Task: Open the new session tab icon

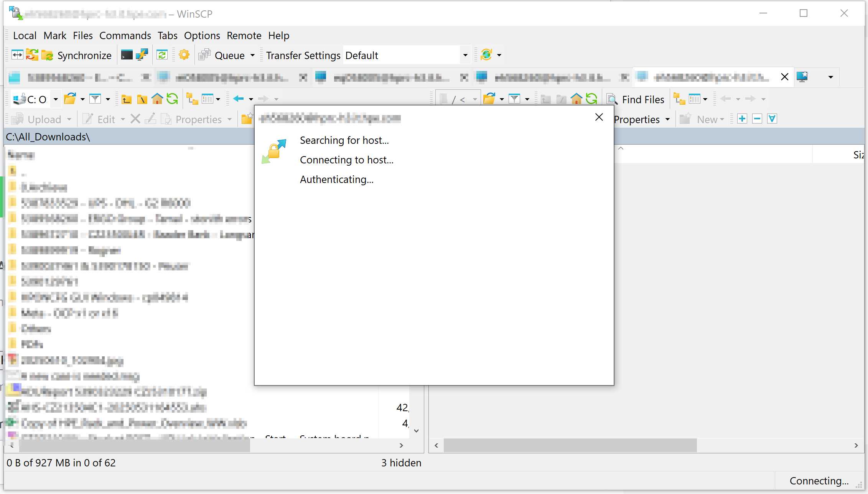Action: click(x=802, y=77)
